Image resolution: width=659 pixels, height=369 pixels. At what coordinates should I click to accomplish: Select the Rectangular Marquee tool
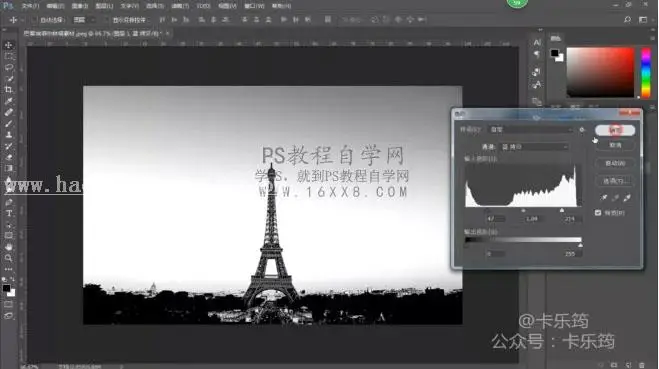8,56
